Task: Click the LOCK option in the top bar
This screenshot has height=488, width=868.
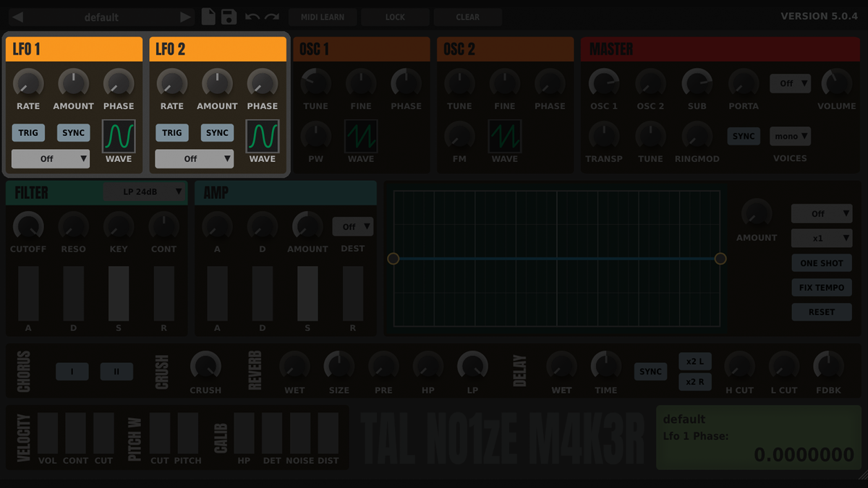Action: pos(395,16)
